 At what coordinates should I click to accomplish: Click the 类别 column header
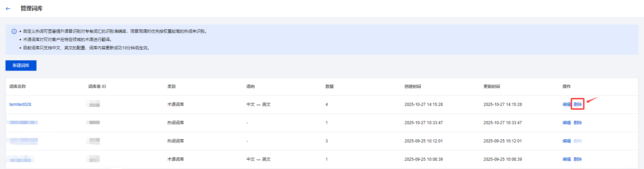coord(171,87)
